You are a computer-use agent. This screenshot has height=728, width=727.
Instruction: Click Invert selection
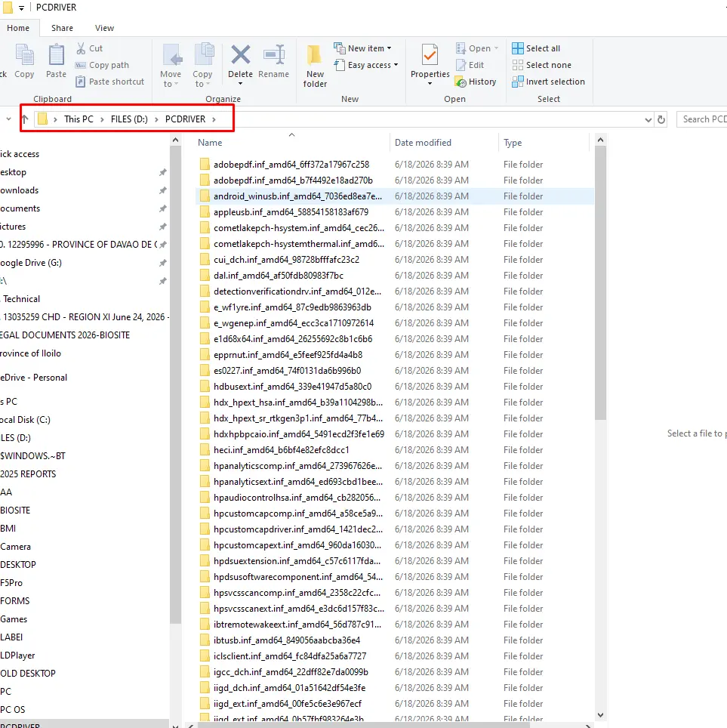pyautogui.click(x=548, y=82)
